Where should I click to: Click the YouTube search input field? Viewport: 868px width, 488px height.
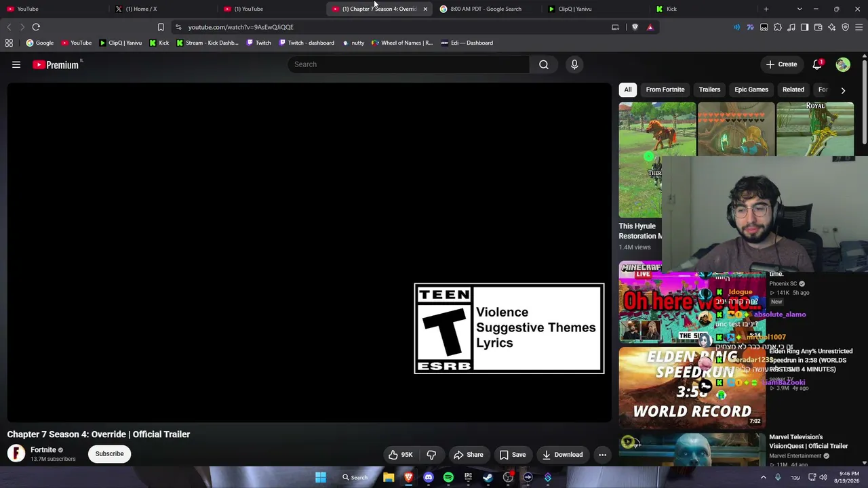pyautogui.click(x=408, y=64)
